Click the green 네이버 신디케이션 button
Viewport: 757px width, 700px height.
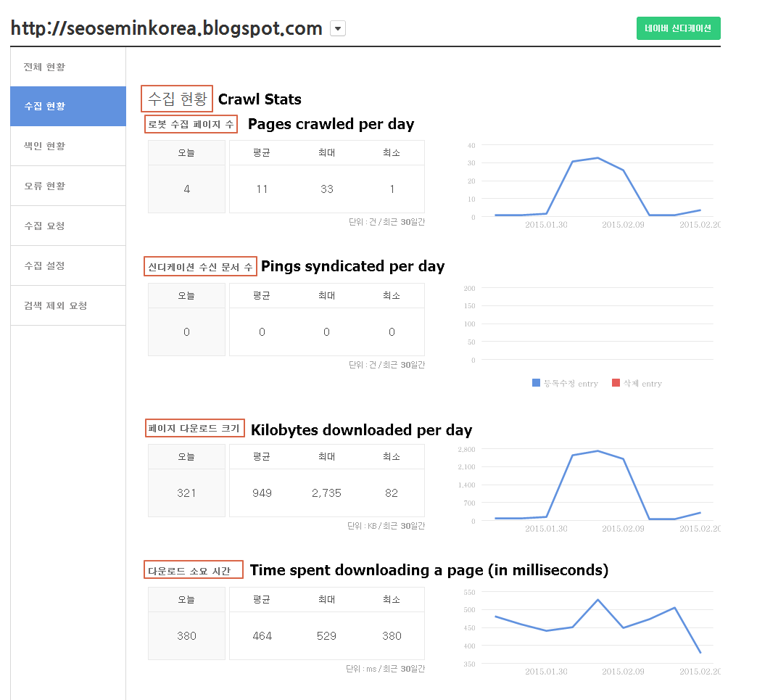pos(678,29)
